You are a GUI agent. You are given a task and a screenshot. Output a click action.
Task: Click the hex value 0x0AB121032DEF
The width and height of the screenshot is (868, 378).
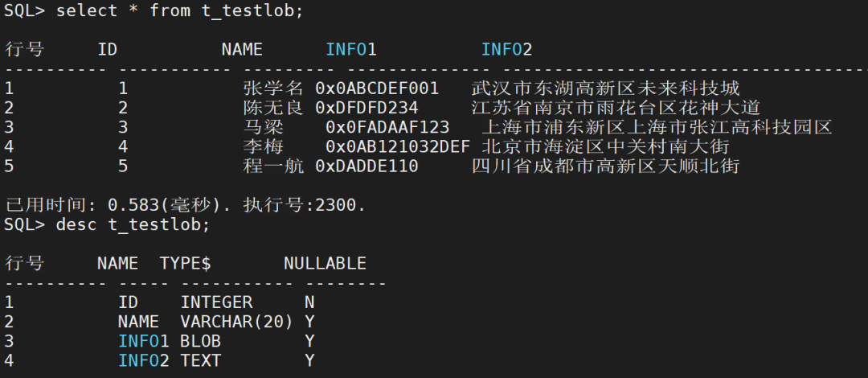(398, 147)
